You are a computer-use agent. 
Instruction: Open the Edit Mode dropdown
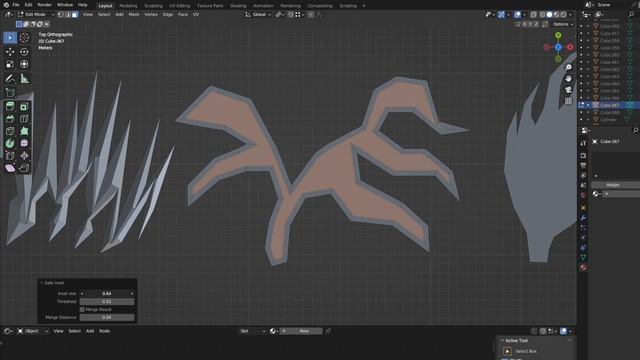pyautogui.click(x=36, y=14)
